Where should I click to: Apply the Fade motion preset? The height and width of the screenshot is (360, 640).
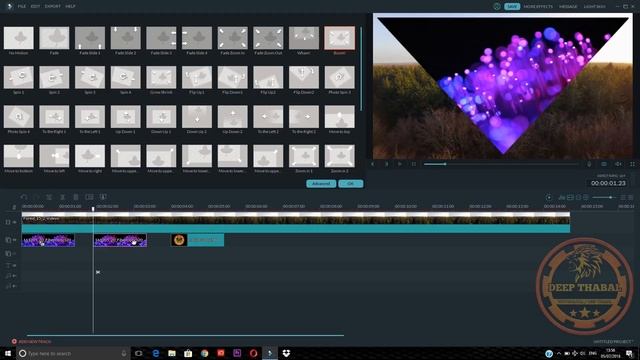click(54, 38)
